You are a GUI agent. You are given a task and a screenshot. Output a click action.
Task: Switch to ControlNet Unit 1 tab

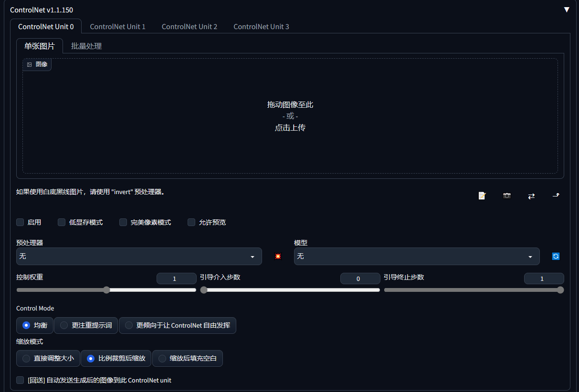click(117, 27)
